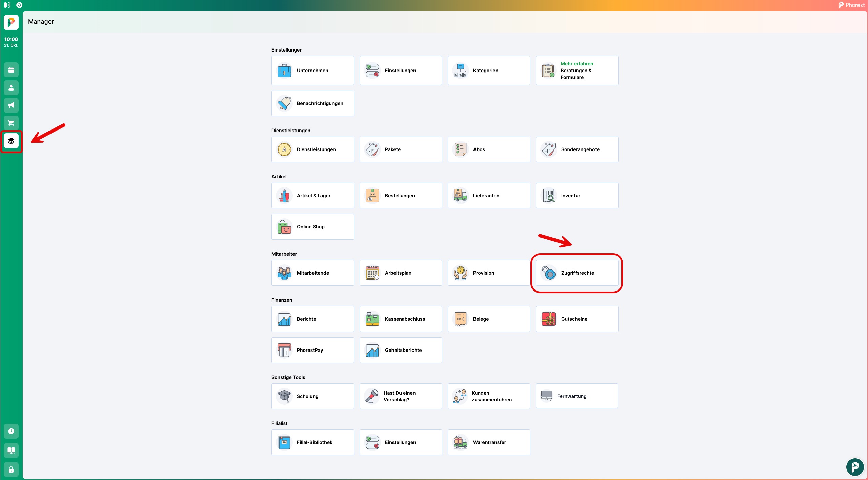This screenshot has height=480, width=868.
Task: Click the sync icon in top bar
Action: (x=19, y=5)
